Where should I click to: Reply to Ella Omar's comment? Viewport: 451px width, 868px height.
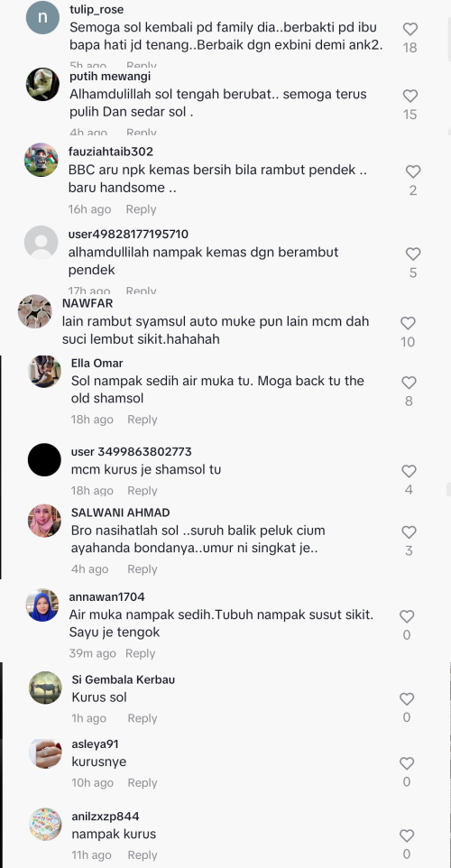tap(143, 420)
